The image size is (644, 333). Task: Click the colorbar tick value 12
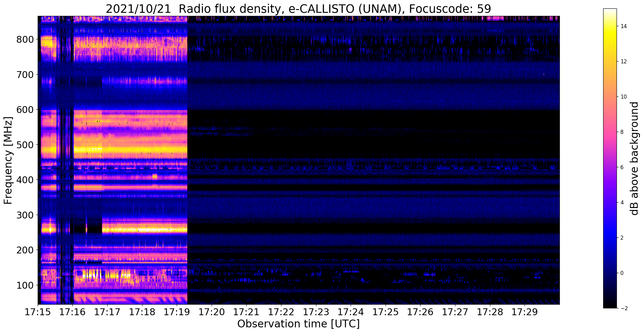point(624,61)
